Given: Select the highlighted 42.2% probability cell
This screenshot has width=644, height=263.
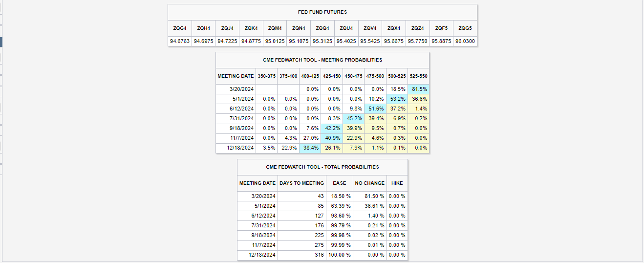Looking at the screenshot, I should pyautogui.click(x=332, y=128).
